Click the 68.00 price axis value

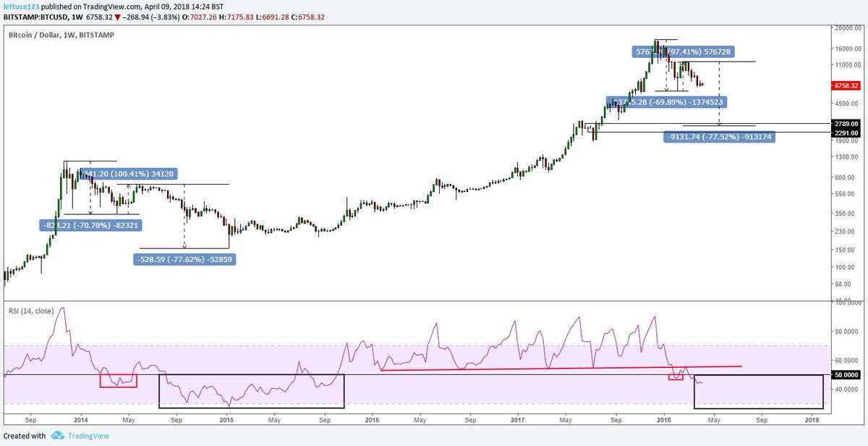(x=845, y=284)
